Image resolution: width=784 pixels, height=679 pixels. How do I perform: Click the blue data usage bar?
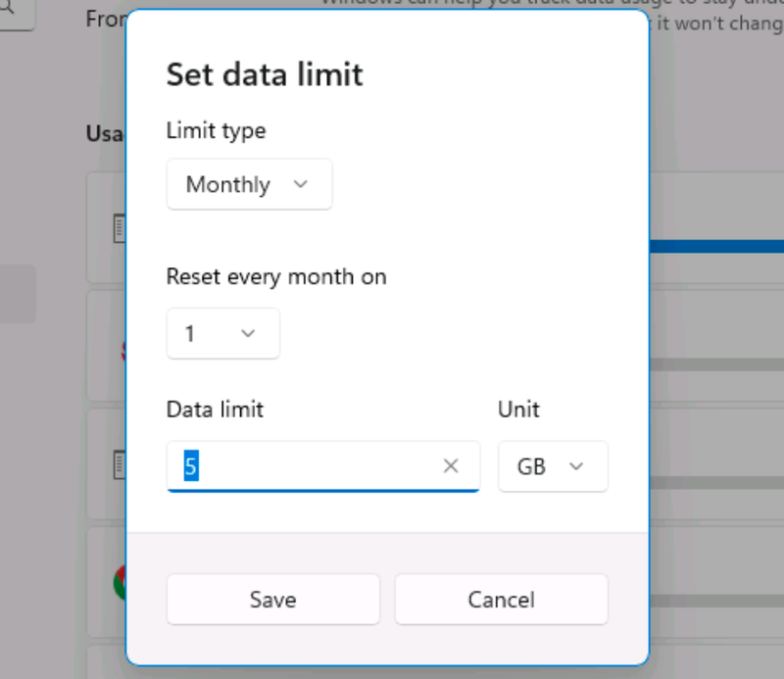(715, 247)
